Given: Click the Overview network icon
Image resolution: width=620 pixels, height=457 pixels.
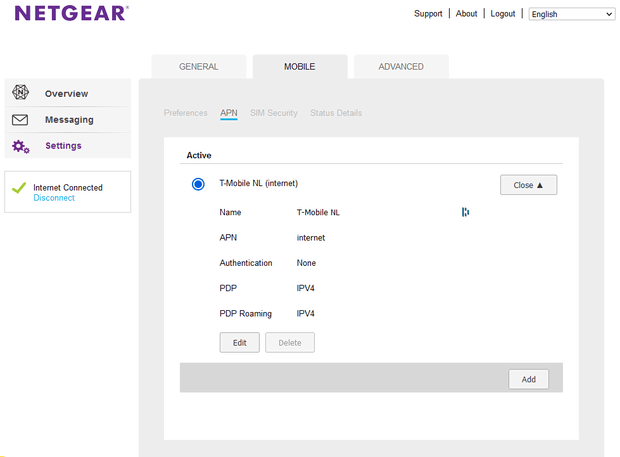Looking at the screenshot, I should [20, 92].
